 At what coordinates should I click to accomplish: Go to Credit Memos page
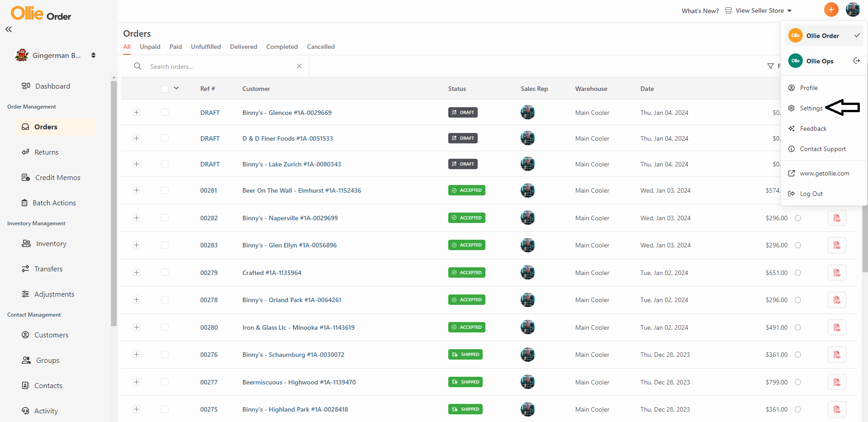pos(51,177)
